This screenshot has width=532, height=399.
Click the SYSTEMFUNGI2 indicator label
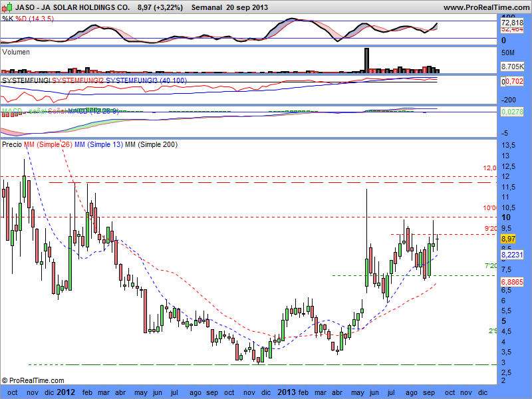pyautogui.click(x=78, y=80)
